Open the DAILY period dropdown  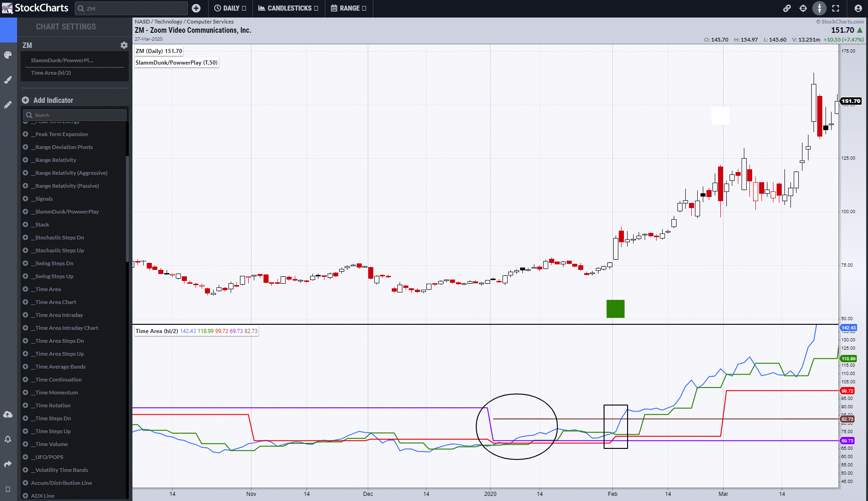pos(230,8)
